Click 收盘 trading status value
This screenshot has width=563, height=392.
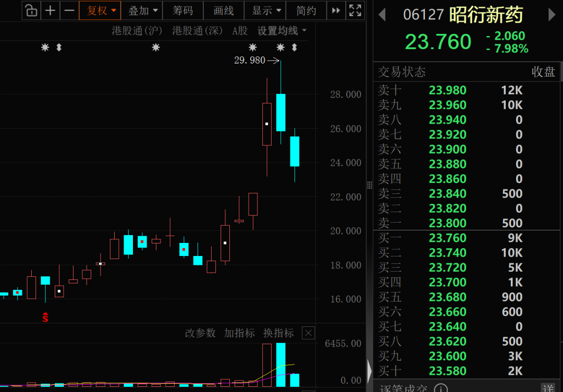click(x=543, y=72)
